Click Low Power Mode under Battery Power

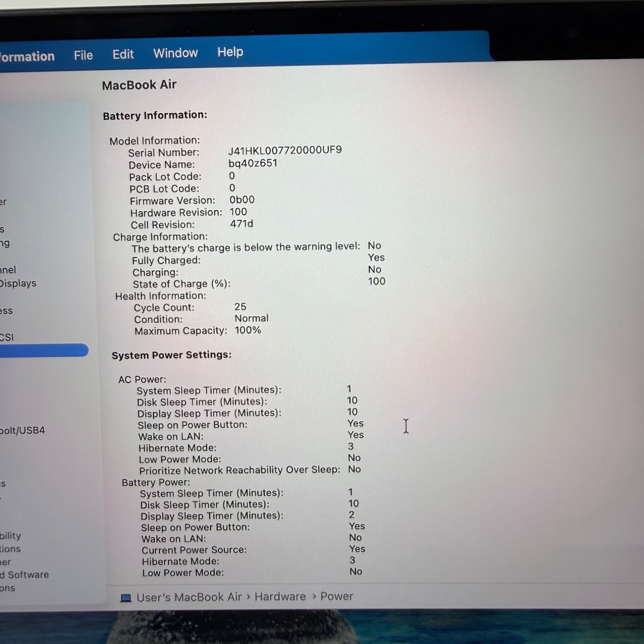click(x=183, y=573)
